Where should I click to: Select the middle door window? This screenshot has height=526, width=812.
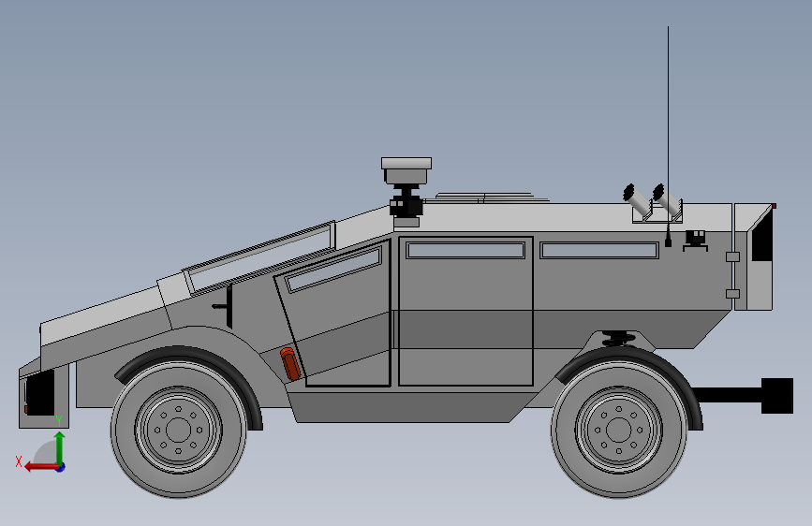pyautogui.click(x=465, y=251)
